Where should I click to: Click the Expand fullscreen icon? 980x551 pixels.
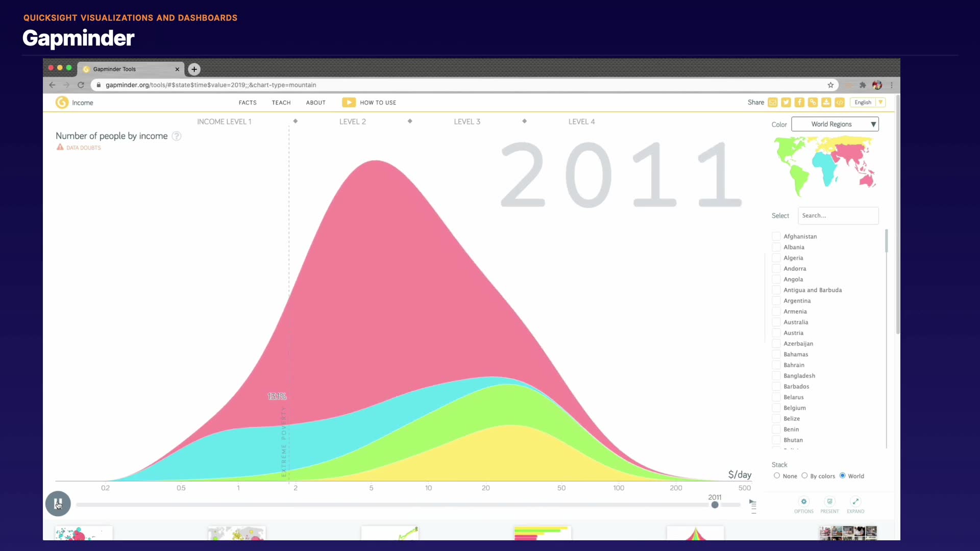tap(855, 502)
